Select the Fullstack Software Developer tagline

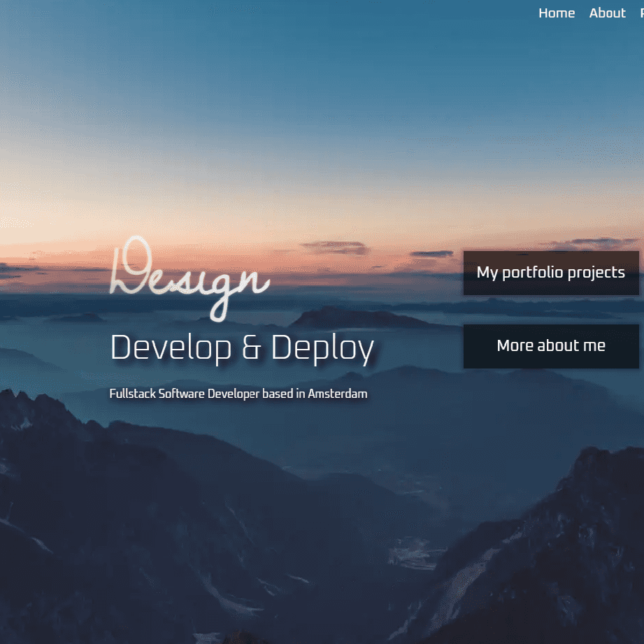(x=238, y=394)
